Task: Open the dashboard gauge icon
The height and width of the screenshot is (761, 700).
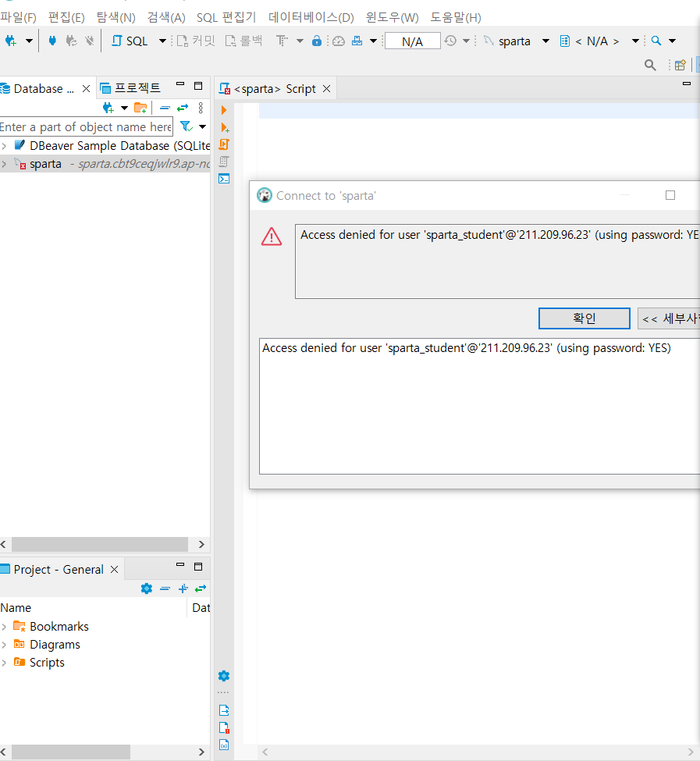Action: pos(339,41)
